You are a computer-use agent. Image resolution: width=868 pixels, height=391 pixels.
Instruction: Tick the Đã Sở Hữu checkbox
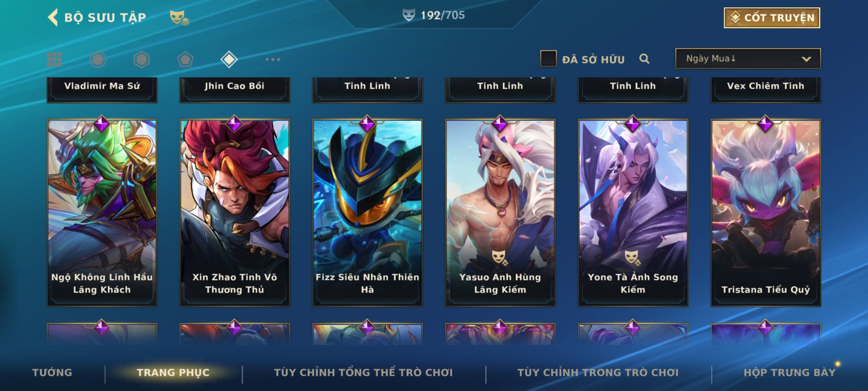point(548,59)
